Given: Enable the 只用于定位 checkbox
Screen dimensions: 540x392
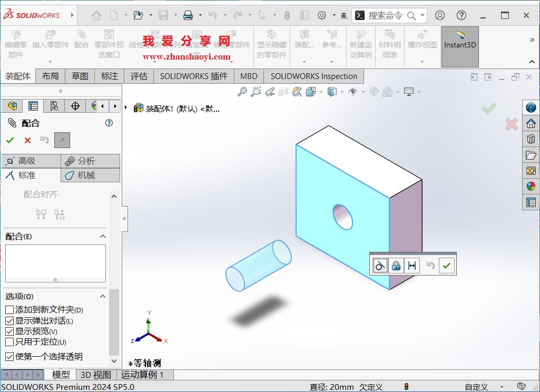Looking at the screenshot, I should pyautogui.click(x=9, y=342).
